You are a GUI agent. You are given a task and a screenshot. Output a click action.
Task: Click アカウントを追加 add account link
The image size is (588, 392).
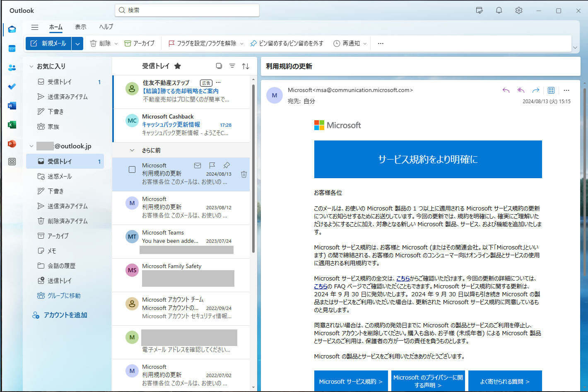(60, 315)
